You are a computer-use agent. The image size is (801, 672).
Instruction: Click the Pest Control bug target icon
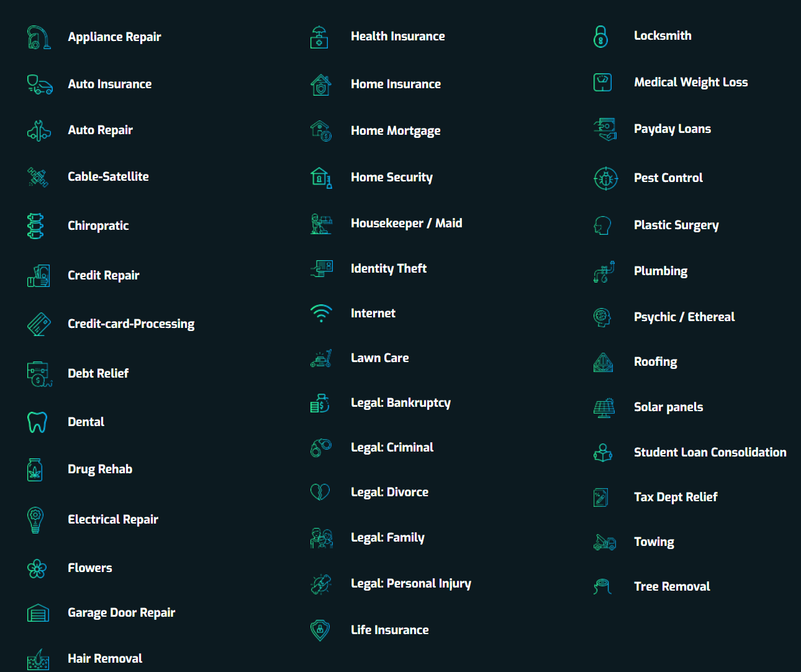pos(605,179)
